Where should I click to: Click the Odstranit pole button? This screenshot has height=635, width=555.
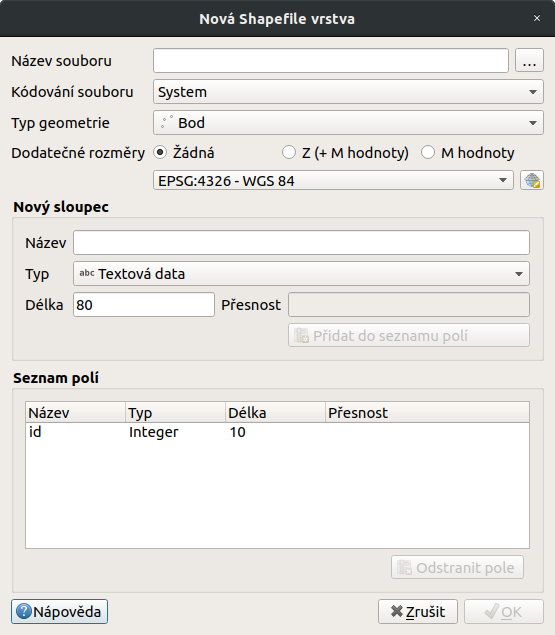click(x=457, y=567)
